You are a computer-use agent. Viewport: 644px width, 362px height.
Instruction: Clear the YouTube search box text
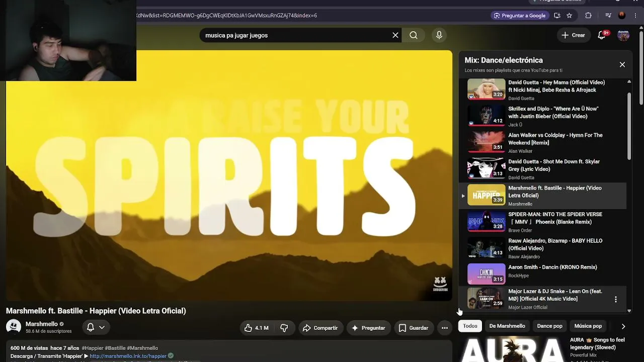tap(395, 35)
